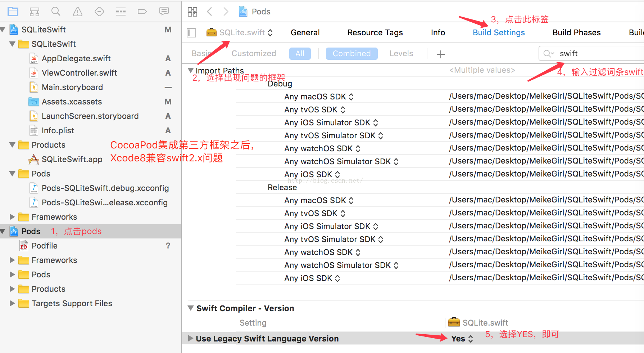Open the Use Legacy Swift Language Version popup
Viewport: 644px width, 353px height.
462,338
